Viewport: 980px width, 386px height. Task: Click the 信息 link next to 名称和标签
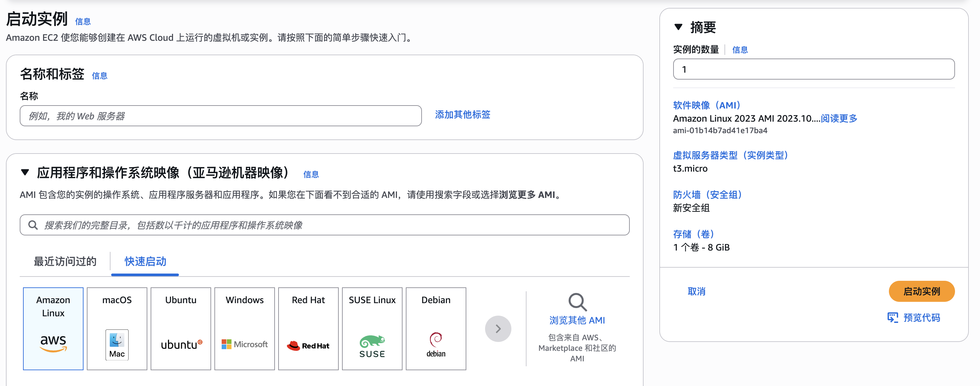[x=99, y=76]
